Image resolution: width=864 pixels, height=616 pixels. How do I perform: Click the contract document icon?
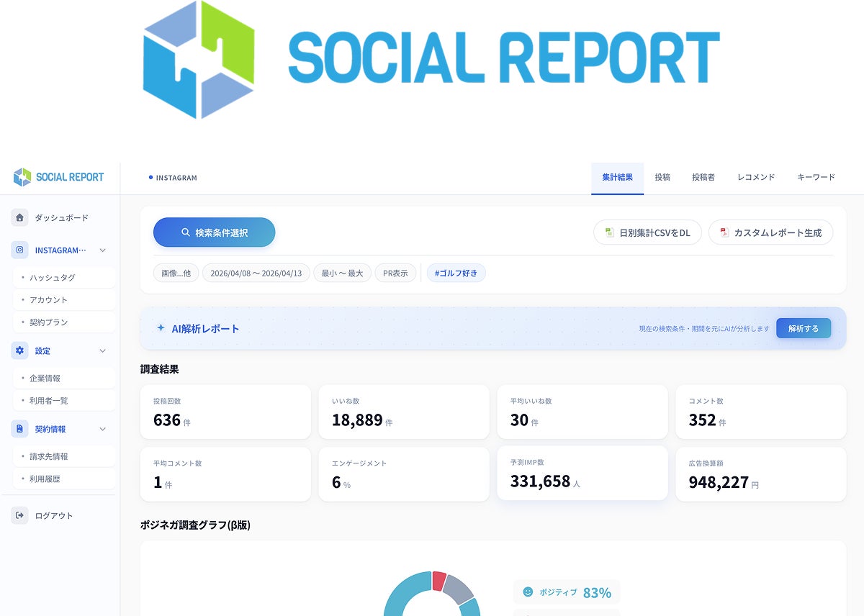(19, 429)
